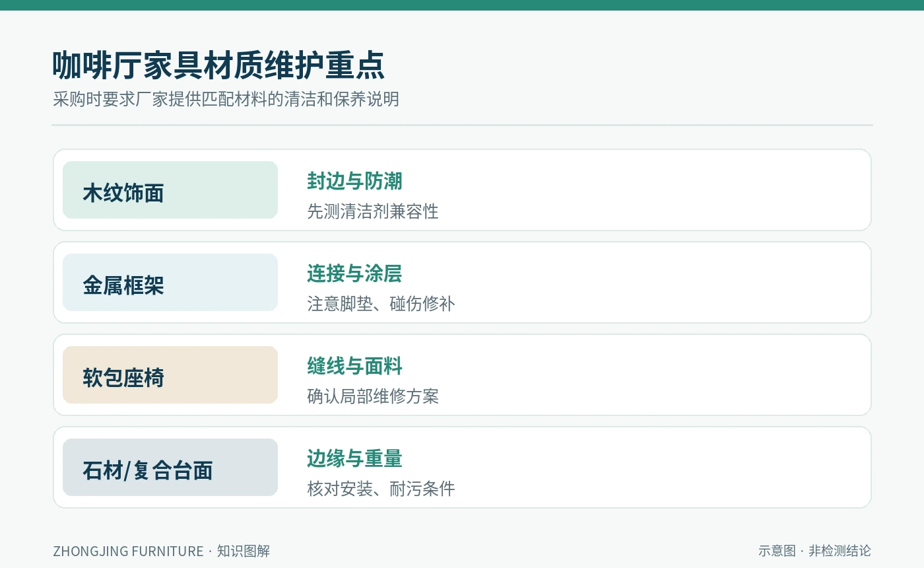Screen dimensions: 924x568
Task: Click the text 先测清洁剂兼容性
Action: (373, 211)
